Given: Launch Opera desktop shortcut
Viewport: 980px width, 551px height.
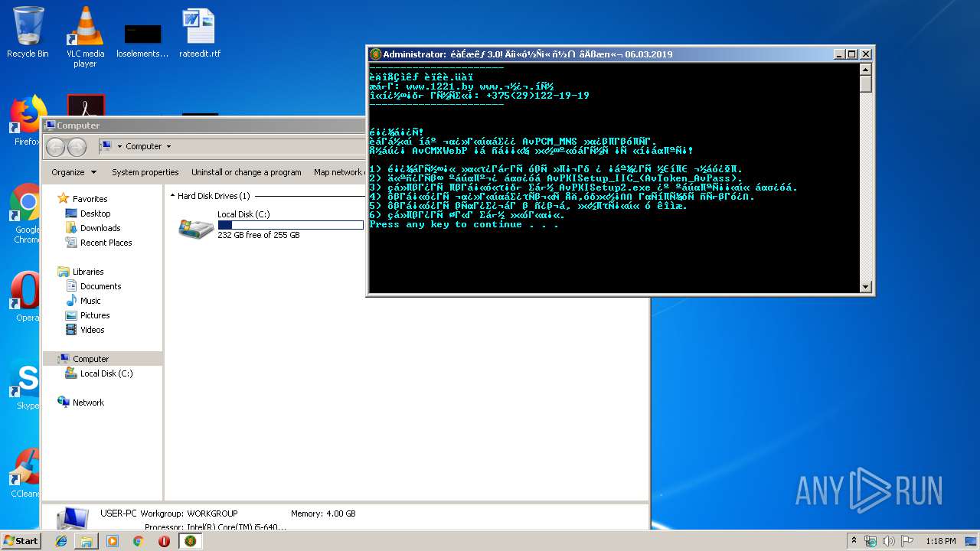Looking at the screenshot, I should (x=25, y=297).
